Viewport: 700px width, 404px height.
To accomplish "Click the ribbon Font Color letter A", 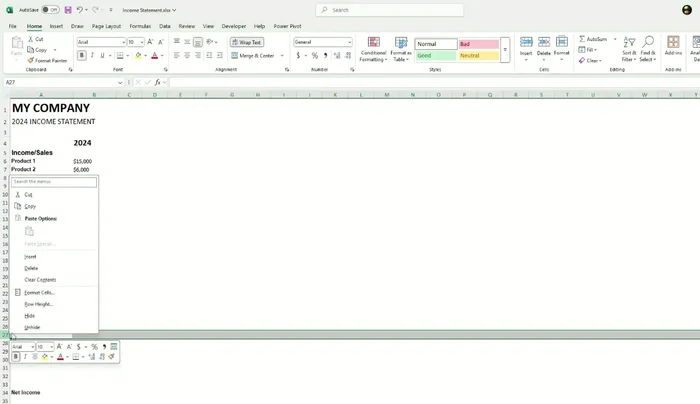I will 154,55.
